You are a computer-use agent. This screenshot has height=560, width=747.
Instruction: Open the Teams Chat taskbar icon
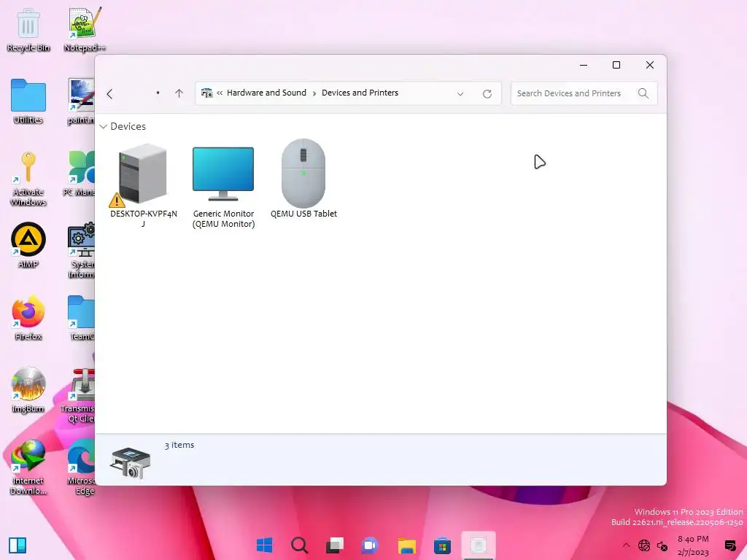tap(370, 545)
